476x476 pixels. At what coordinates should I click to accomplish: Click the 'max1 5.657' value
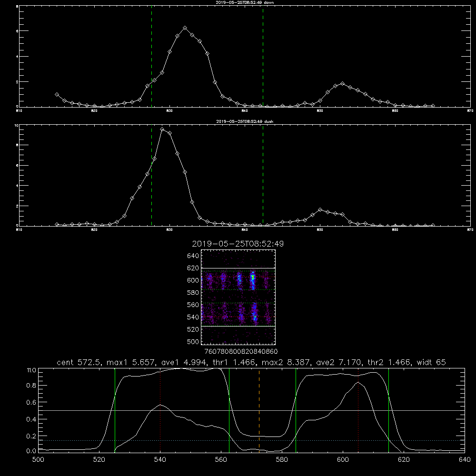point(130,362)
